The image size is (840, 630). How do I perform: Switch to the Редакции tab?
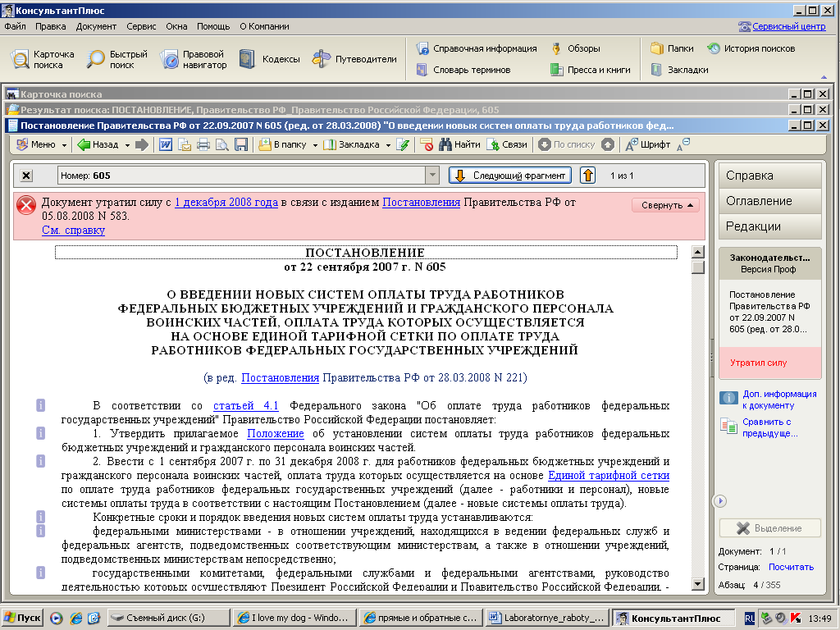click(769, 226)
